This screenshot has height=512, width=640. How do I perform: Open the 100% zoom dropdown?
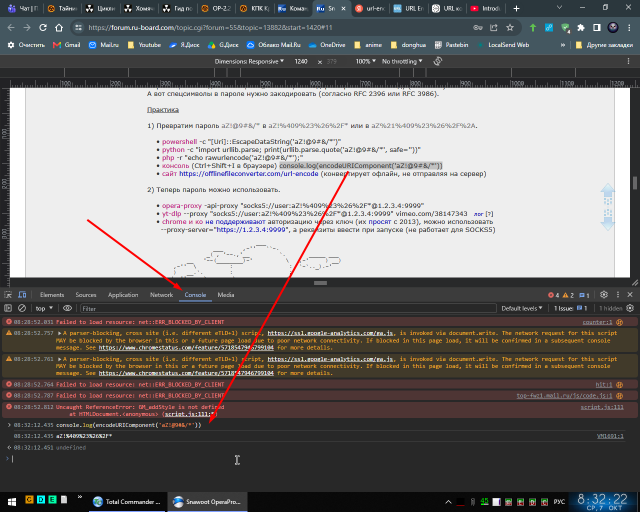pyautogui.click(x=365, y=61)
